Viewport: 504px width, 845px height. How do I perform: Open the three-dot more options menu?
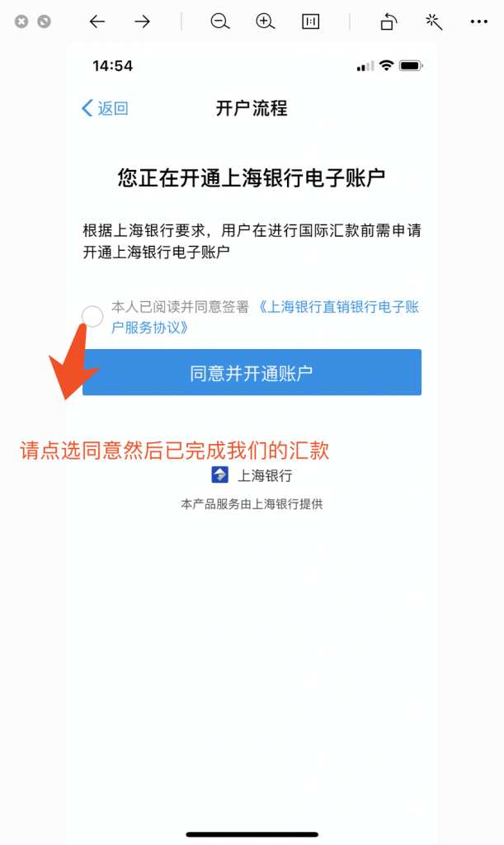(478, 21)
